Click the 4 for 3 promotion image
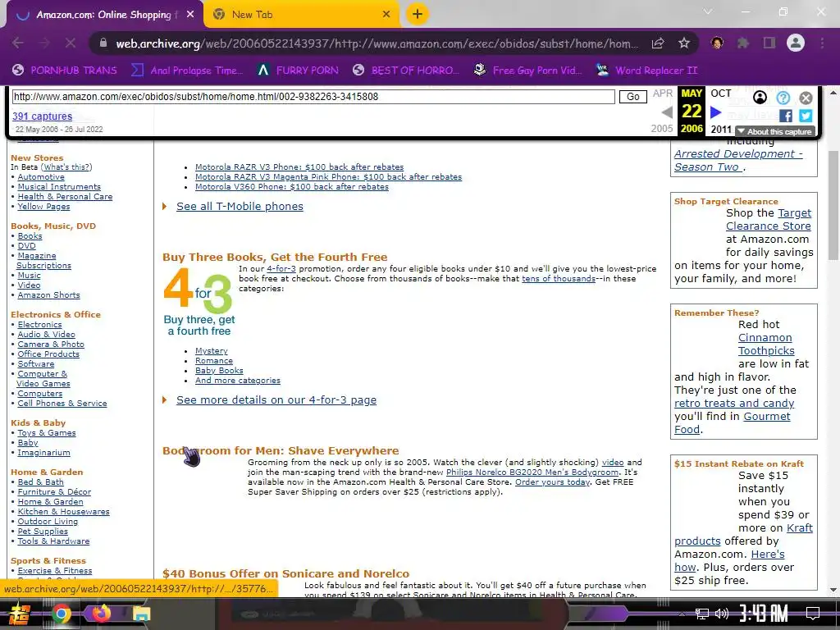The image size is (840, 630). pyautogui.click(x=199, y=302)
